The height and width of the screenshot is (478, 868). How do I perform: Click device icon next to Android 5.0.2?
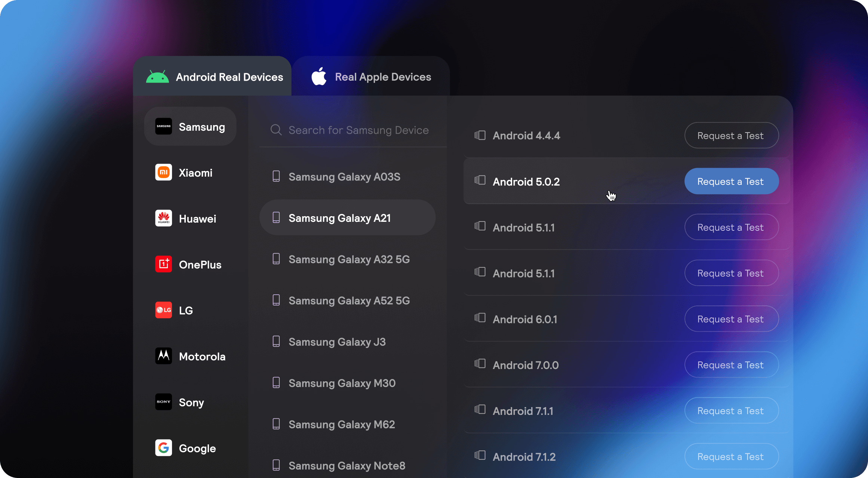coord(480,180)
